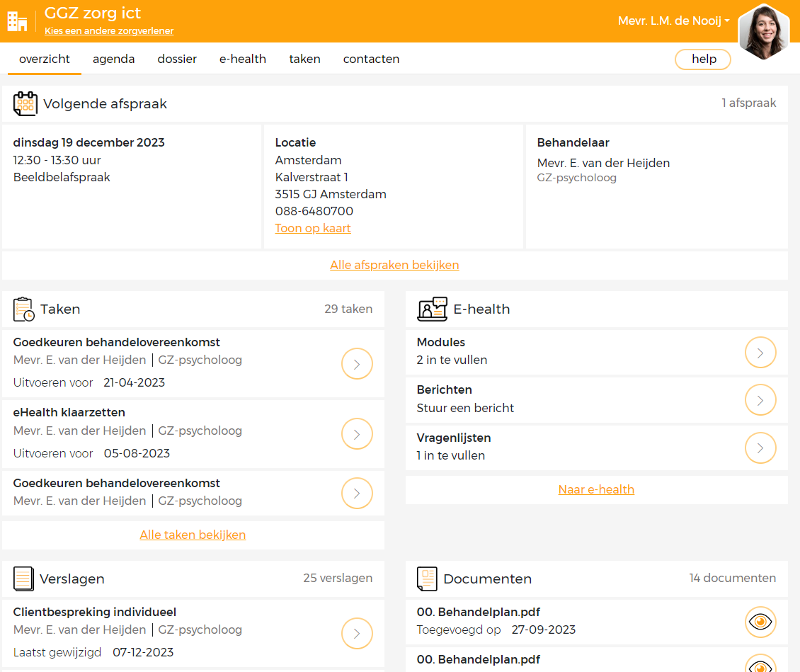Open Clientbespreking individueel report arrow
This screenshot has height=672, width=800.
pyautogui.click(x=357, y=633)
